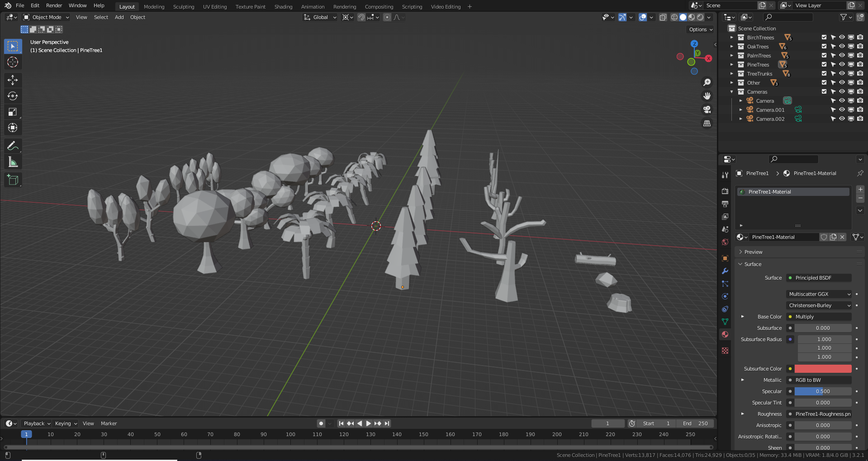Jump playback to the last frame
868x461 pixels.
pyautogui.click(x=387, y=423)
